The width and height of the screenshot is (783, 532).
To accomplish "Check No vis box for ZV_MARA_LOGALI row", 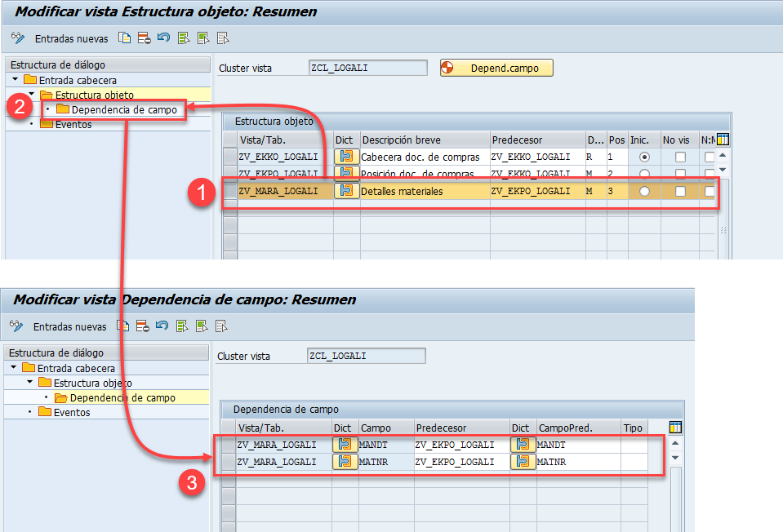I will 680,191.
